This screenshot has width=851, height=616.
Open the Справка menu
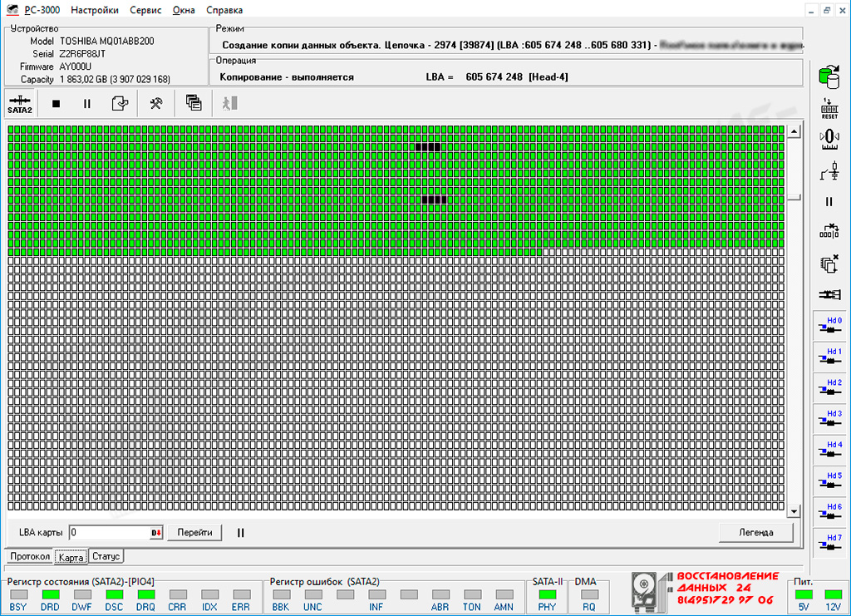point(224,10)
